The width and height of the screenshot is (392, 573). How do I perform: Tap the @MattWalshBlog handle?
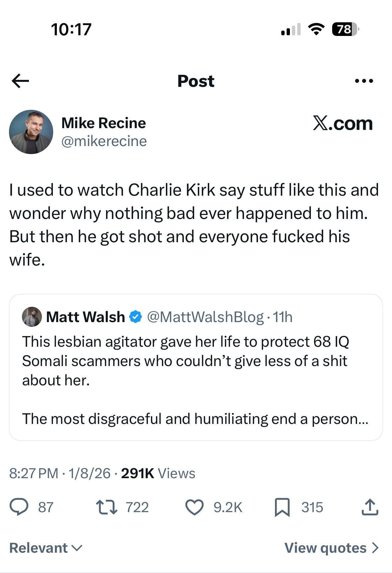(205, 317)
